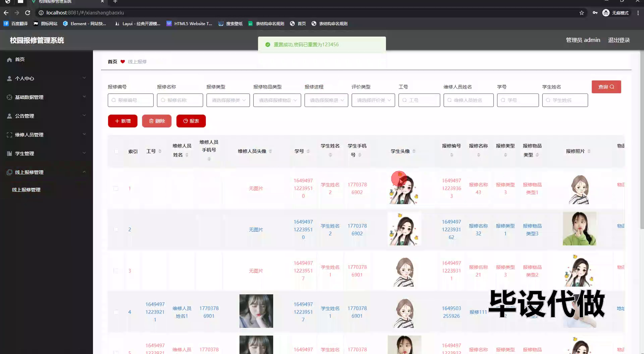Sort by 维修人员头像 column arrows
Screen dimensions: 644x354
coord(270,151)
